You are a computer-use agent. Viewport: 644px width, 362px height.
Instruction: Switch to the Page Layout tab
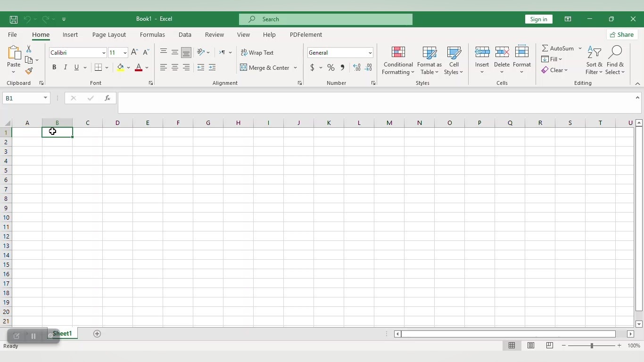[x=109, y=34]
